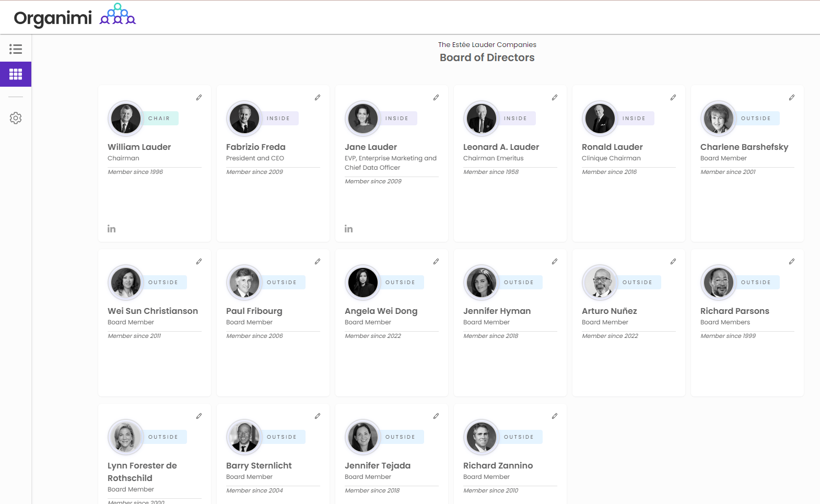Edit Paul Fribourg's card with pencil icon
The image size is (820, 504).
click(318, 262)
